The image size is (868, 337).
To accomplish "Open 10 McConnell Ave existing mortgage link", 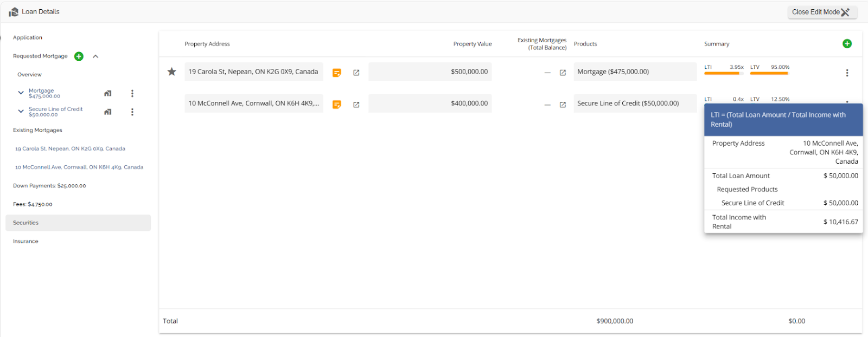I will click(79, 167).
